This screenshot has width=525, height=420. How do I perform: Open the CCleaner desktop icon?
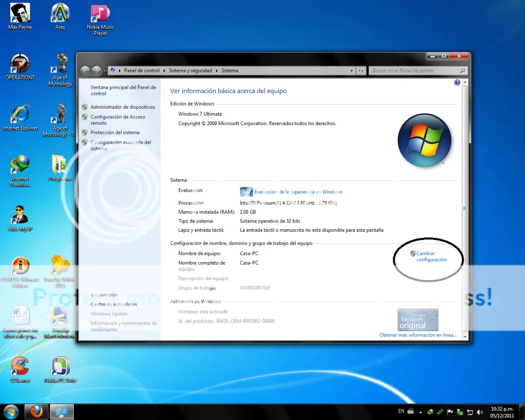coord(20,369)
